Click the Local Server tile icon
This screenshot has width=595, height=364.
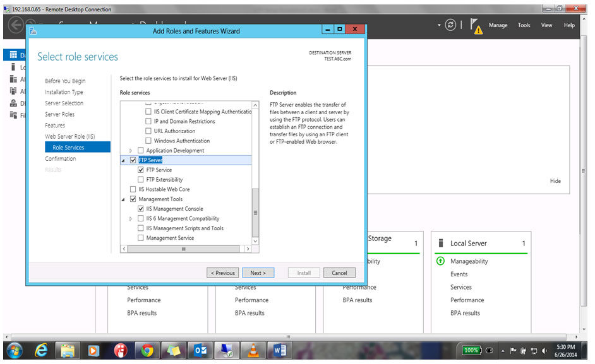(x=441, y=243)
